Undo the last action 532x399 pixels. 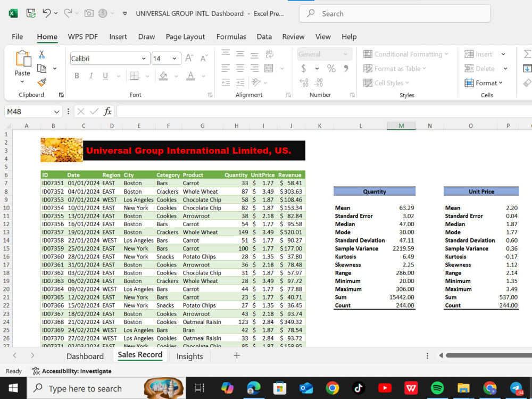[x=46, y=13]
